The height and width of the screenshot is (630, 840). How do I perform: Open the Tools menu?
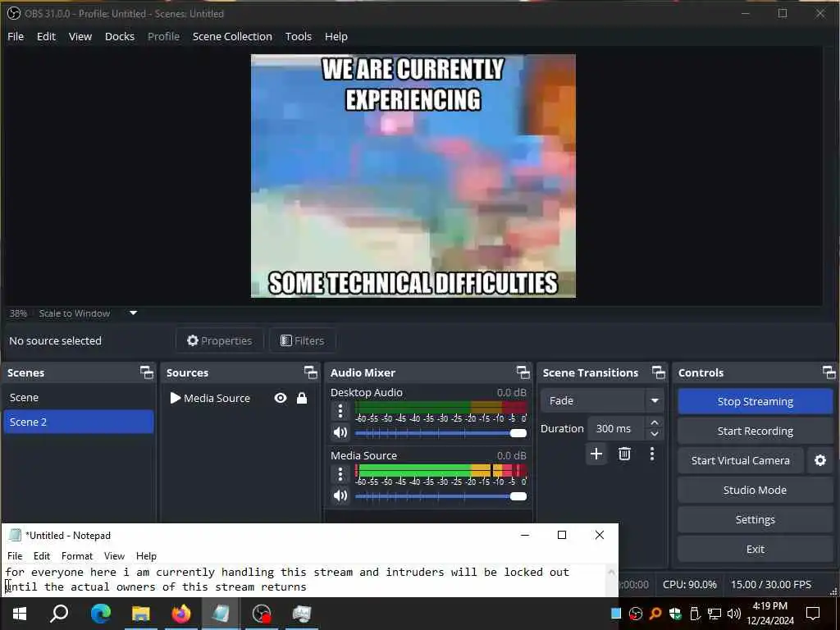coord(299,36)
